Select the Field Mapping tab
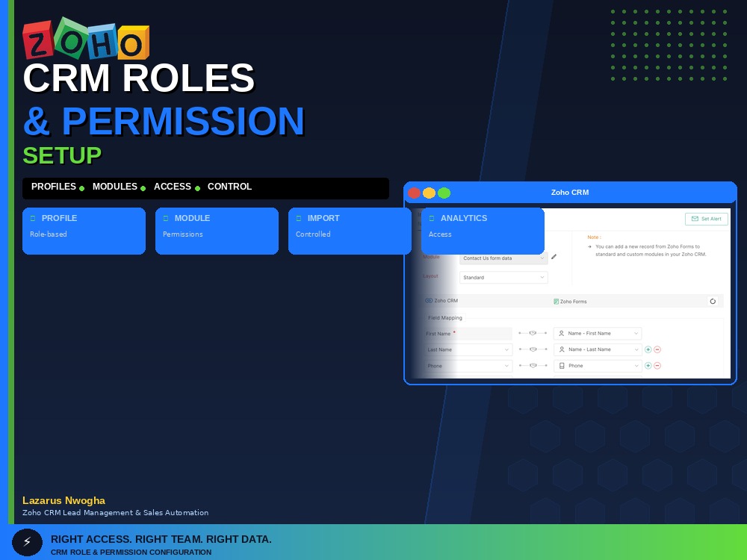 coord(445,317)
